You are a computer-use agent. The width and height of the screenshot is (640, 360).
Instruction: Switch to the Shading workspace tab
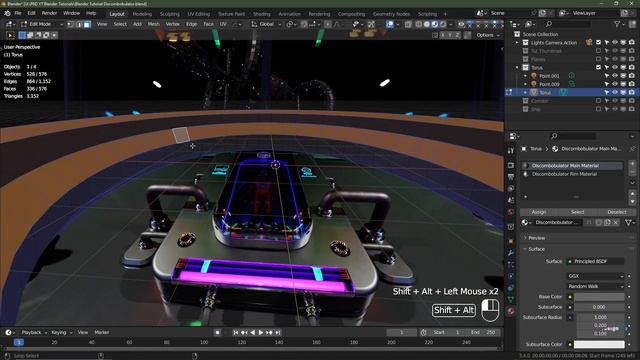pyautogui.click(x=261, y=14)
